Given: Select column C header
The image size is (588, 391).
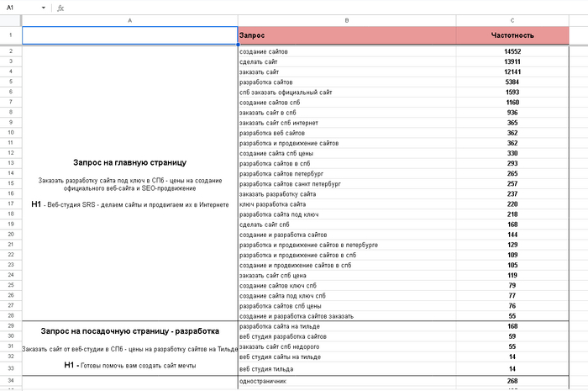Looking at the screenshot, I should (x=512, y=20).
